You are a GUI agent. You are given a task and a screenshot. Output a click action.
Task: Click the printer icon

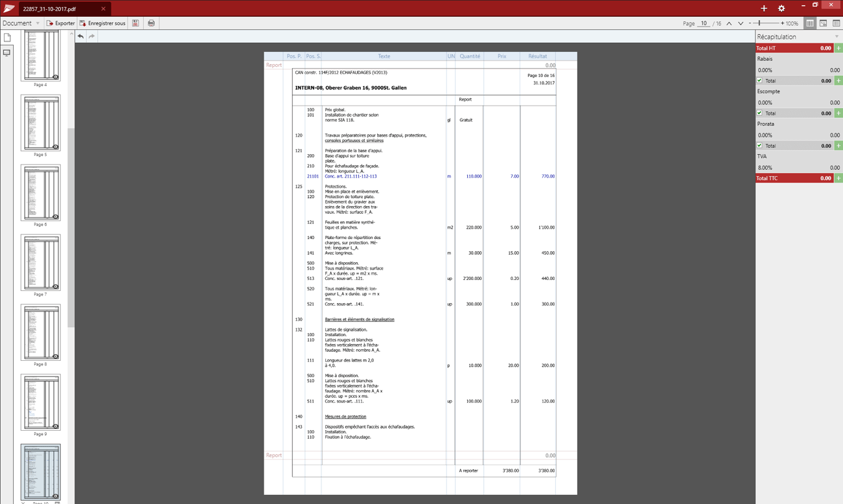pos(151,23)
